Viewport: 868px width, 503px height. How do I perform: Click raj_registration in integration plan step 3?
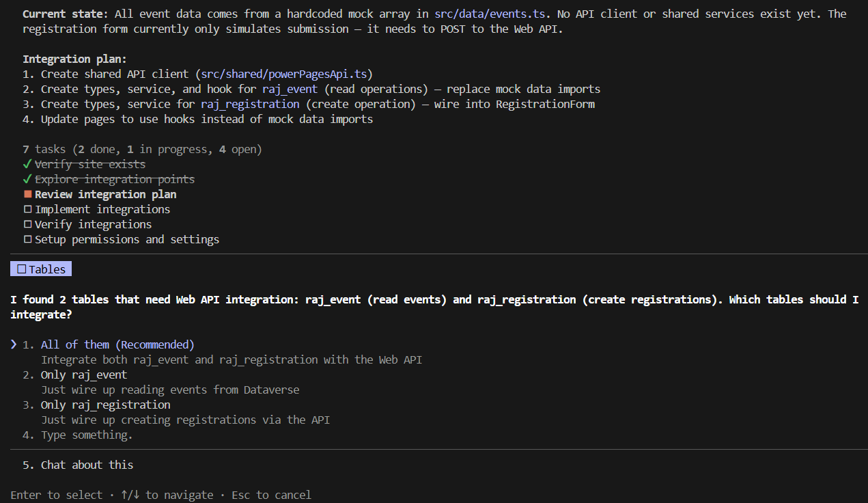click(x=250, y=104)
